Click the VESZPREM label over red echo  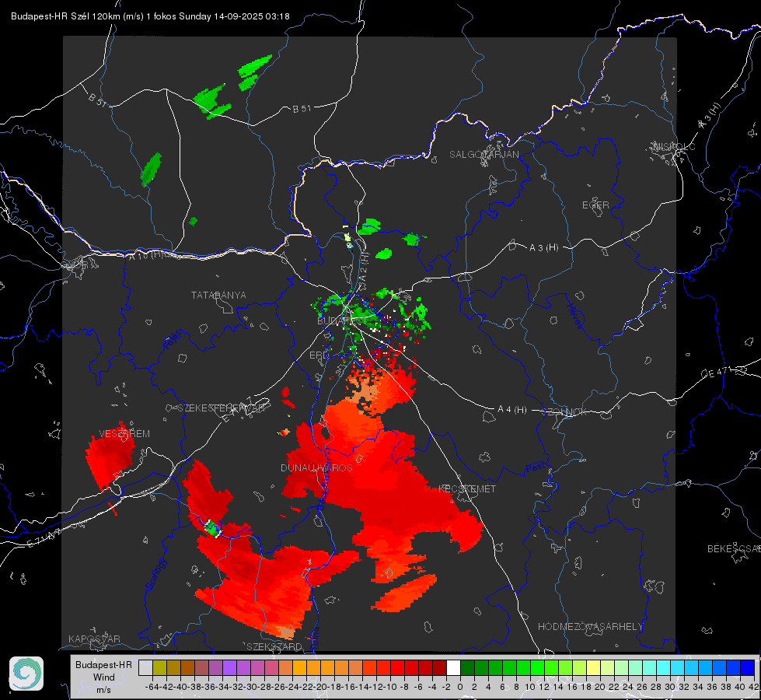[x=124, y=434]
